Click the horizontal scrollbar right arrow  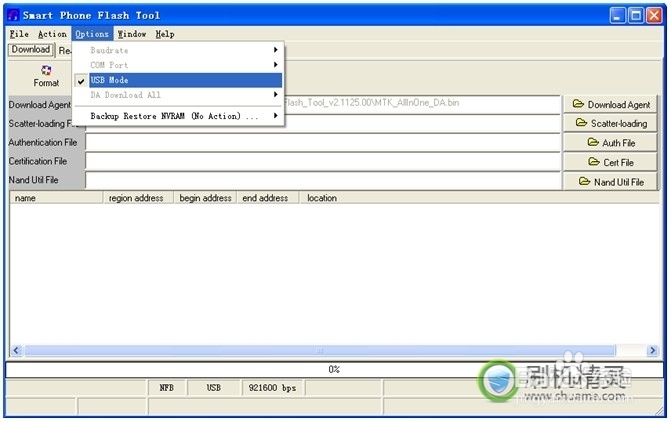pos(652,351)
